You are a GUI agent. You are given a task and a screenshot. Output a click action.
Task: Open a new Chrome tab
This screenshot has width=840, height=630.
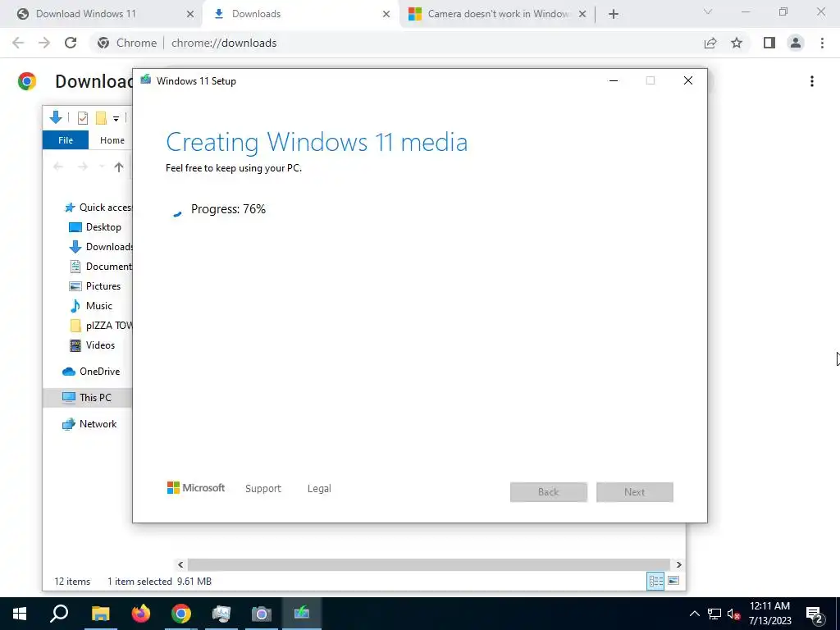(614, 14)
